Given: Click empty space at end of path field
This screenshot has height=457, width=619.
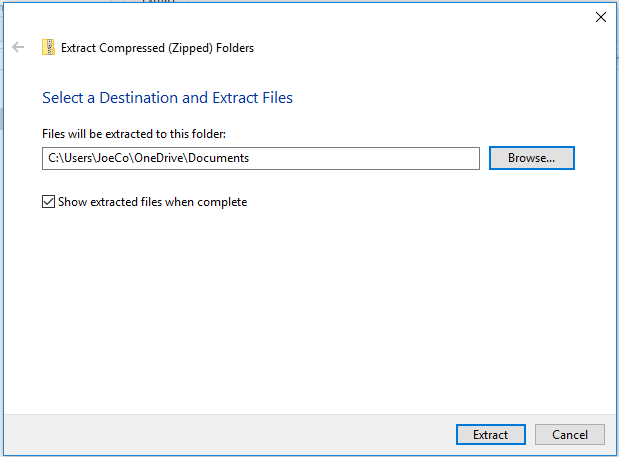Looking at the screenshot, I should (x=380, y=158).
